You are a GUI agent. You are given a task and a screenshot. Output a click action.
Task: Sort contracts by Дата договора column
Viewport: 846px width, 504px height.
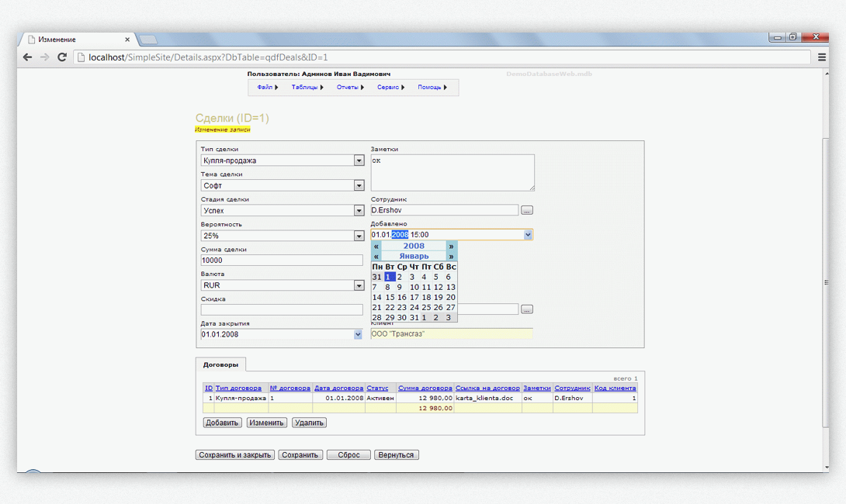(339, 388)
